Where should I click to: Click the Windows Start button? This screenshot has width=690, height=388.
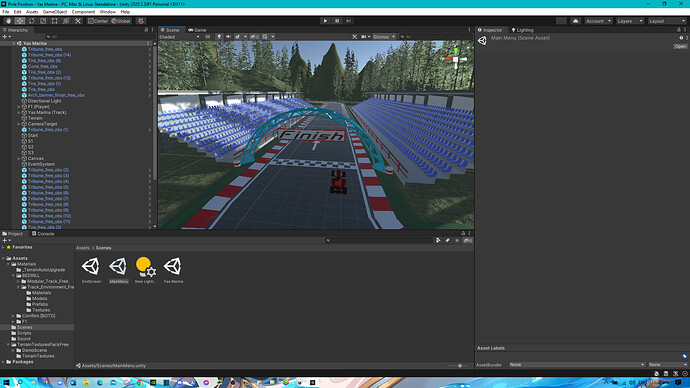tap(6, 383)
